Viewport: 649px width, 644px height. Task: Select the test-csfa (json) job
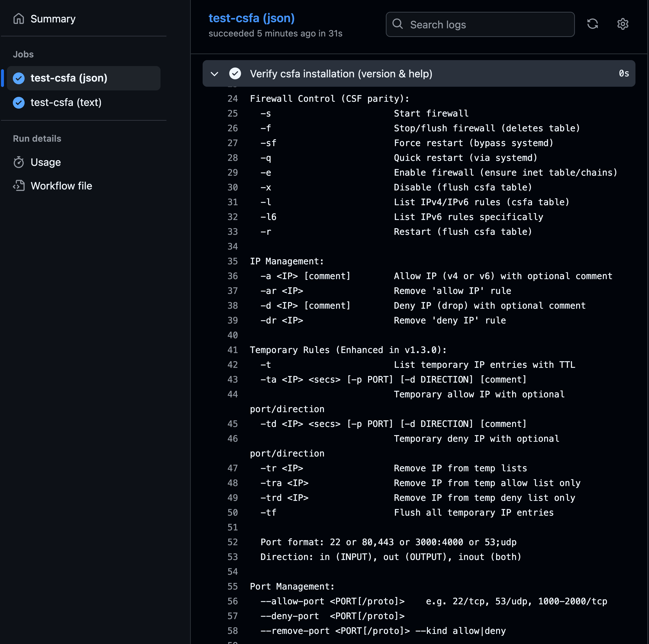(x=84, y=78)
